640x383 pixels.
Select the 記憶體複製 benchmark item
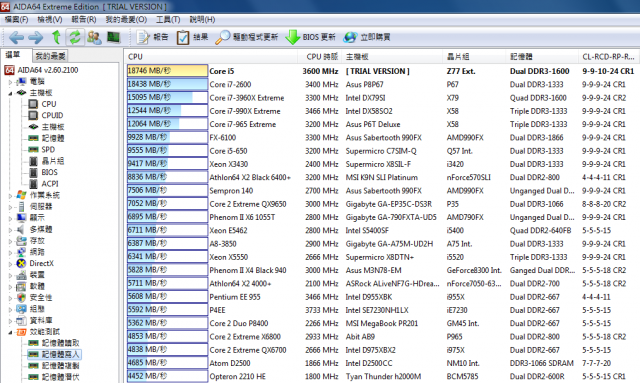coord(53,366)
